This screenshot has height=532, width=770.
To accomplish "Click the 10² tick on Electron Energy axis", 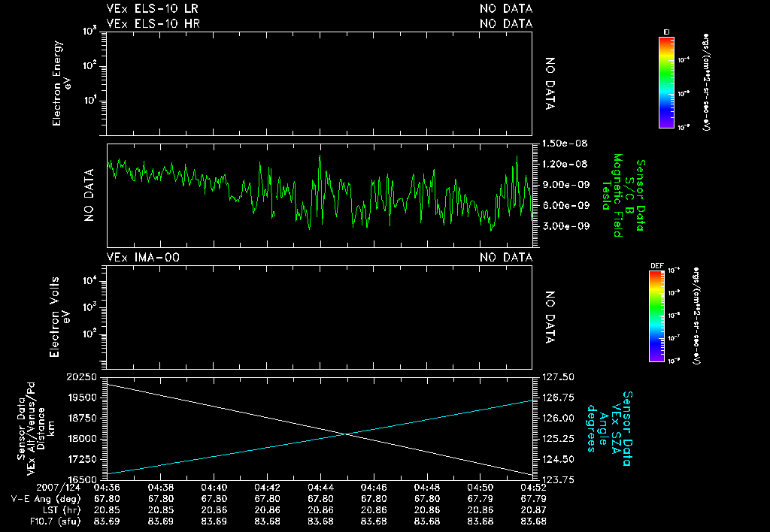I will [90, 65].
